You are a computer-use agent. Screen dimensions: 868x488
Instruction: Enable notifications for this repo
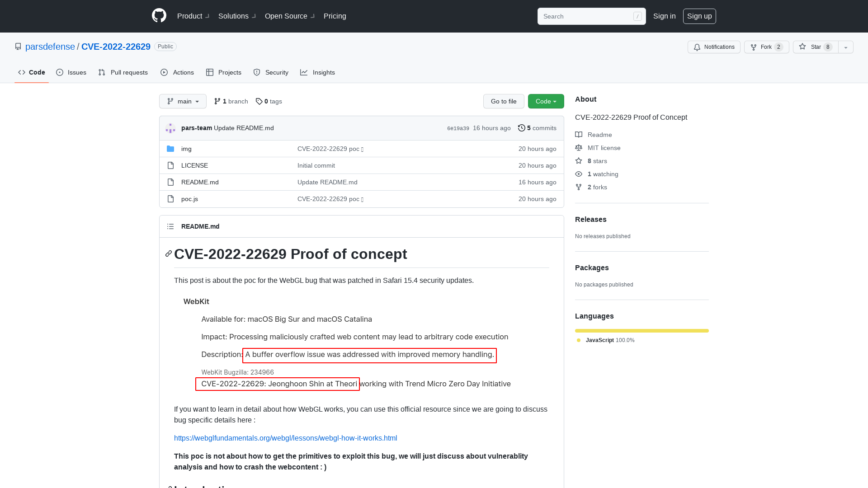(713, 47)
